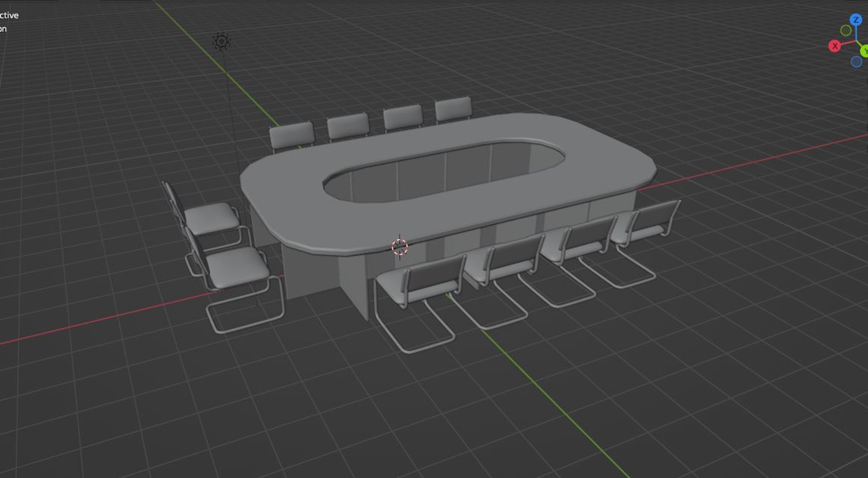Viewport: 868px width, 478px height.
Task: Snap view to the negative Y gizmo circle
Action: tap(846, 30)
